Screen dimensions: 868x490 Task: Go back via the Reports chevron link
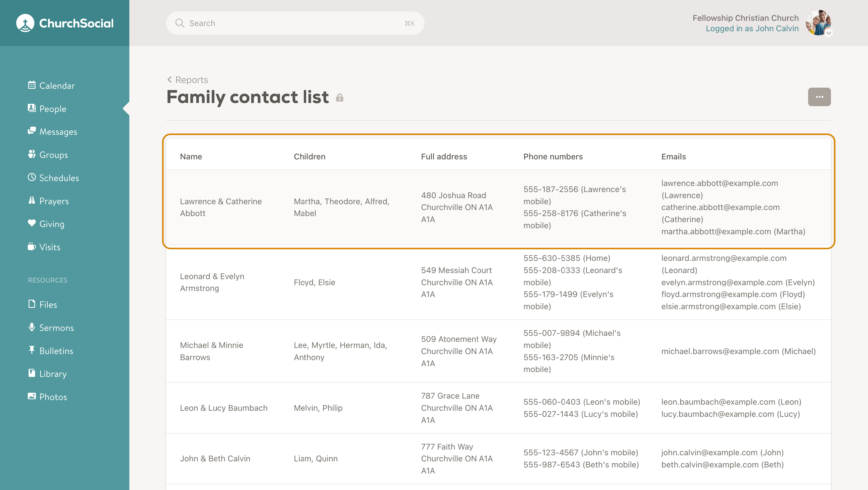(188, 80)
